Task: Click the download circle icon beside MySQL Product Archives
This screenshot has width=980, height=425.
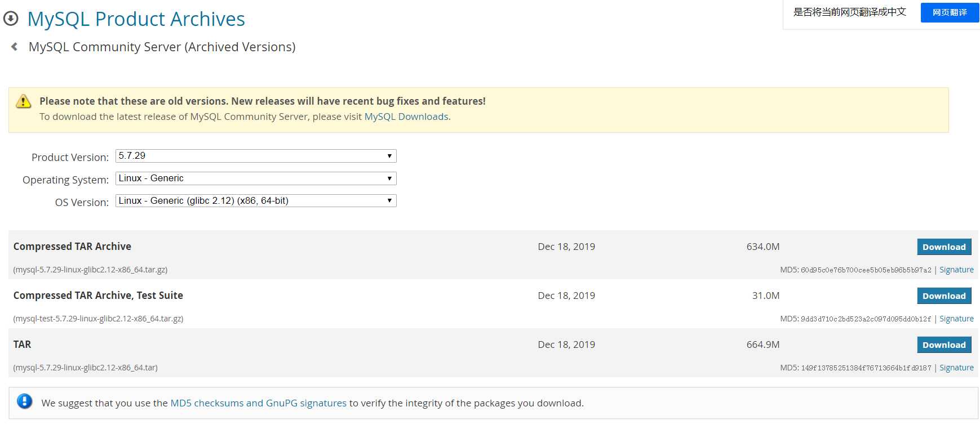Action: coord(11,19)
